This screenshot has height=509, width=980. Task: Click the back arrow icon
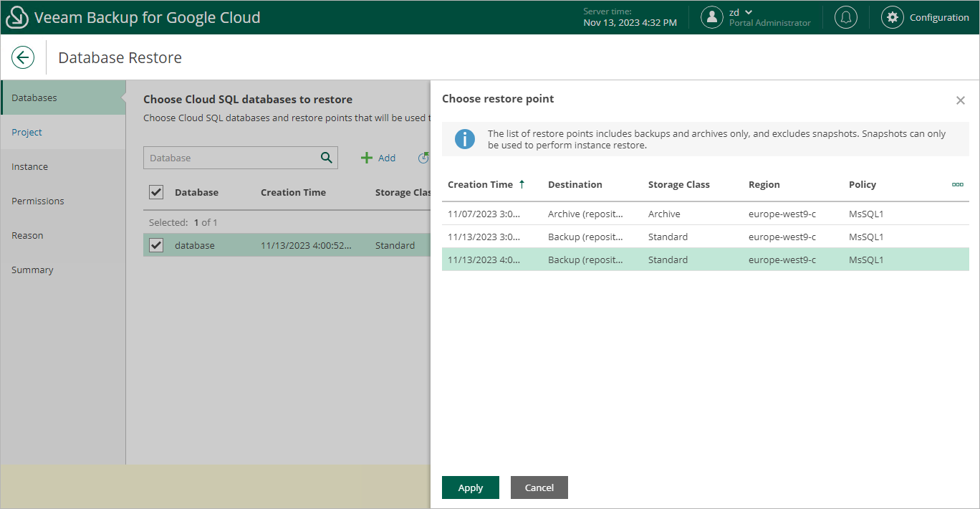coord(23,57)
